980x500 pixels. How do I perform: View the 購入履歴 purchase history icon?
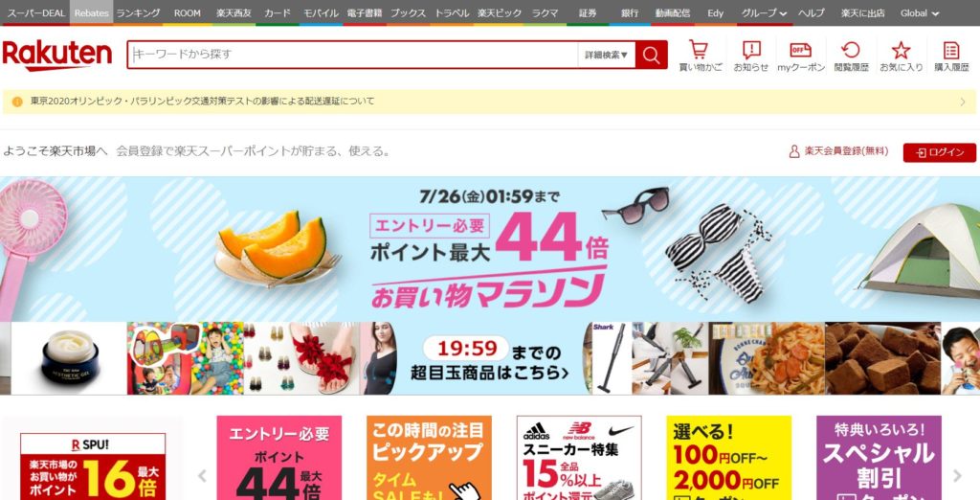pyautogui.click(x=951, y=55)
